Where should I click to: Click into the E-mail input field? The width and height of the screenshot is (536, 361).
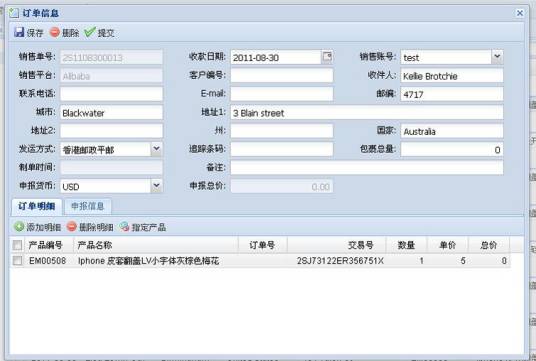[282, 94]
